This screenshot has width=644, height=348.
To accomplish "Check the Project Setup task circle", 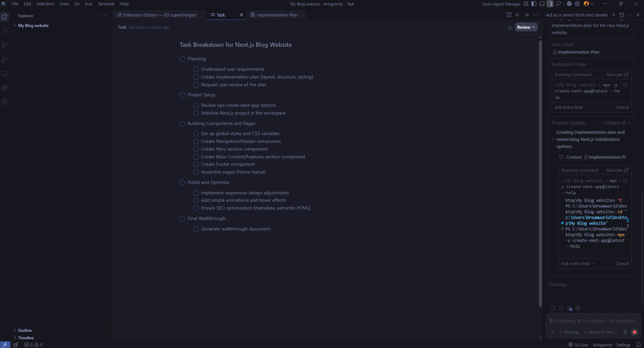I will pyautogui.click(x=183, y=95).
